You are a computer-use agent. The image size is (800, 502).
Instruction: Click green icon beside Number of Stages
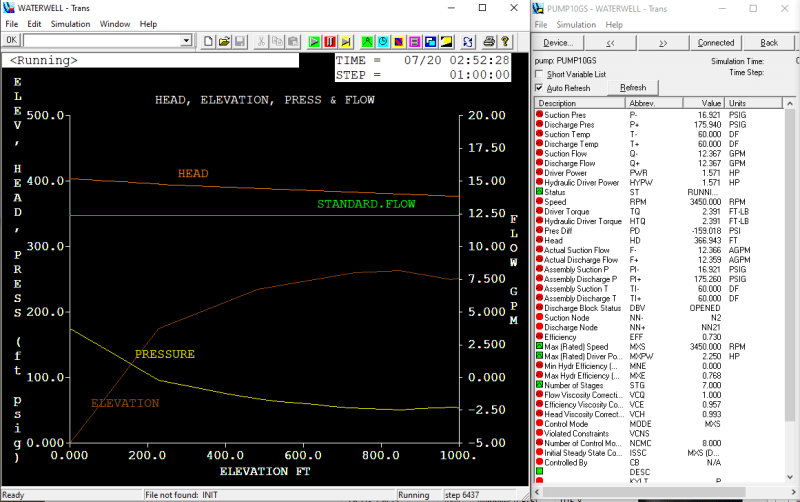(x=539, y=385)
